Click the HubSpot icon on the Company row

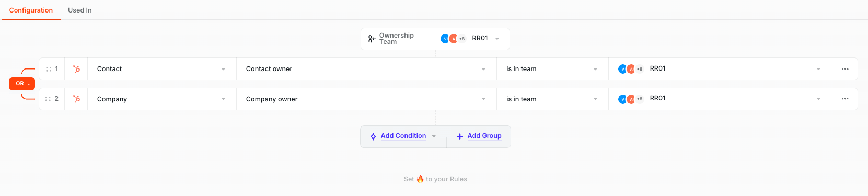77,99
